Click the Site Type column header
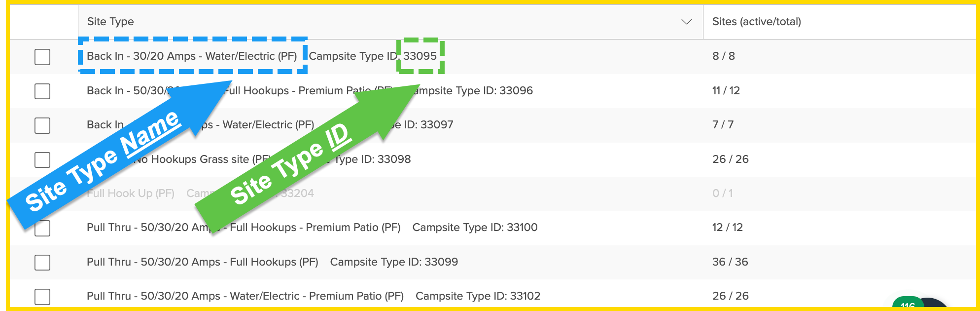 (110, 21)
